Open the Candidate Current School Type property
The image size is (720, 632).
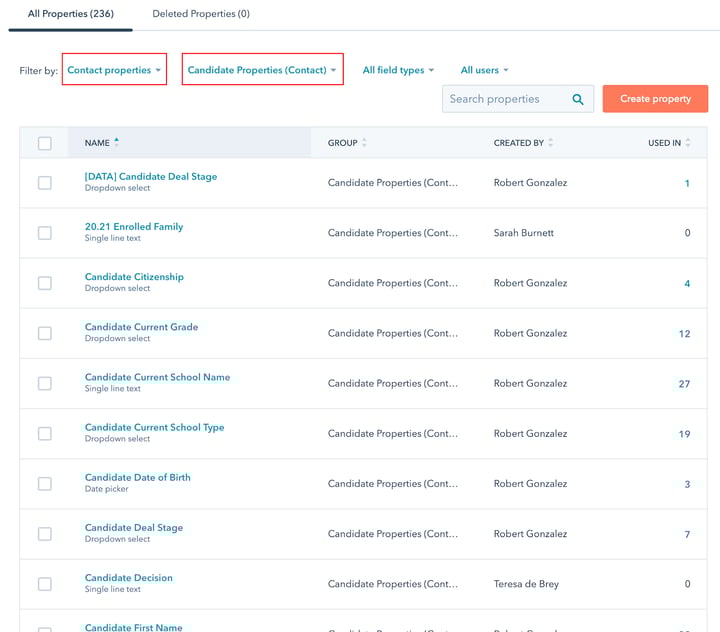[154, 427]
